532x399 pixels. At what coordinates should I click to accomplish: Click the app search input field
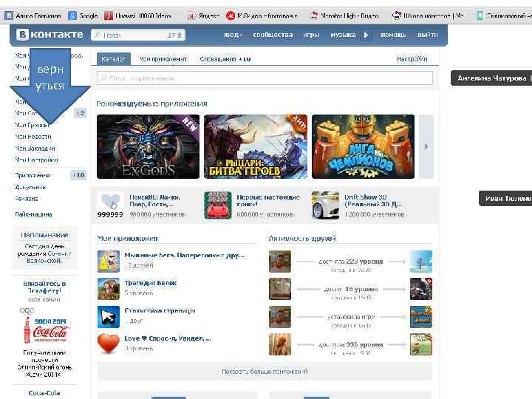(x=265, y=78)
